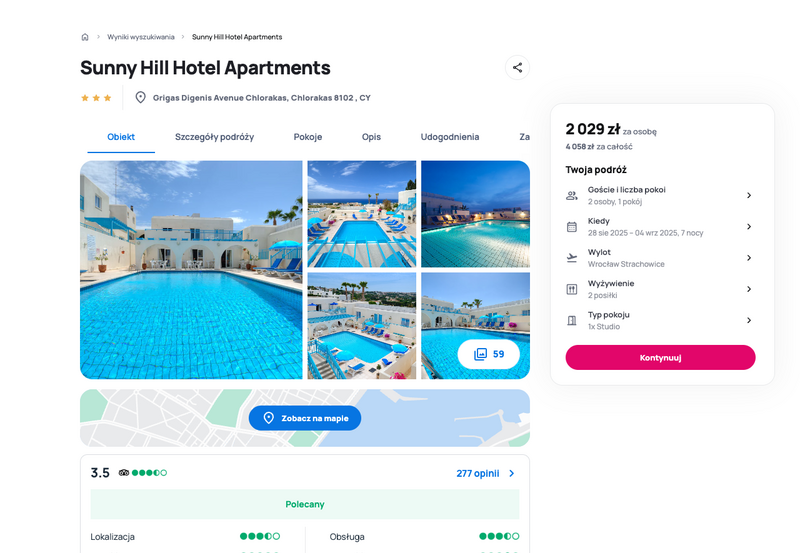Screen dimensions: 800x553
Task: Click the meals cutlery icon
Action: tap(572, 289)
